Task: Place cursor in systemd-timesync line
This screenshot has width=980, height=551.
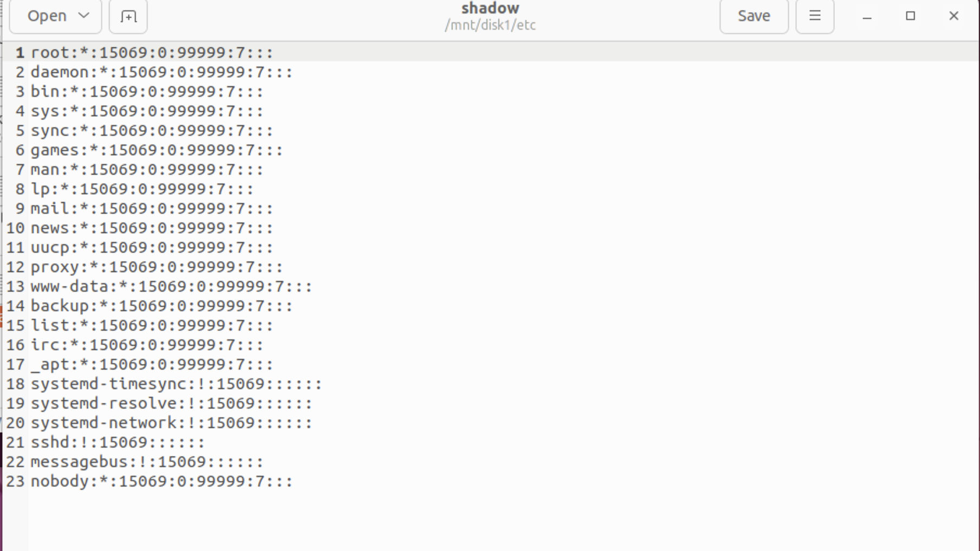Action: pyautogui.click(x=176, y=384)
